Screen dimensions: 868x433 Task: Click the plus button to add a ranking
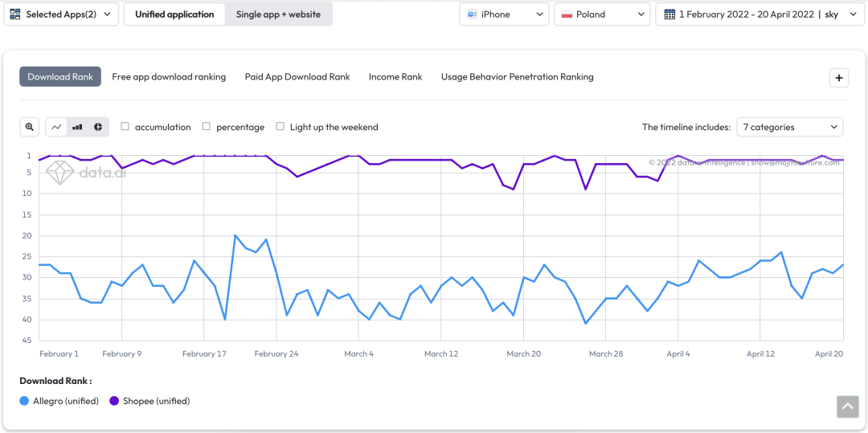point(838,78)
